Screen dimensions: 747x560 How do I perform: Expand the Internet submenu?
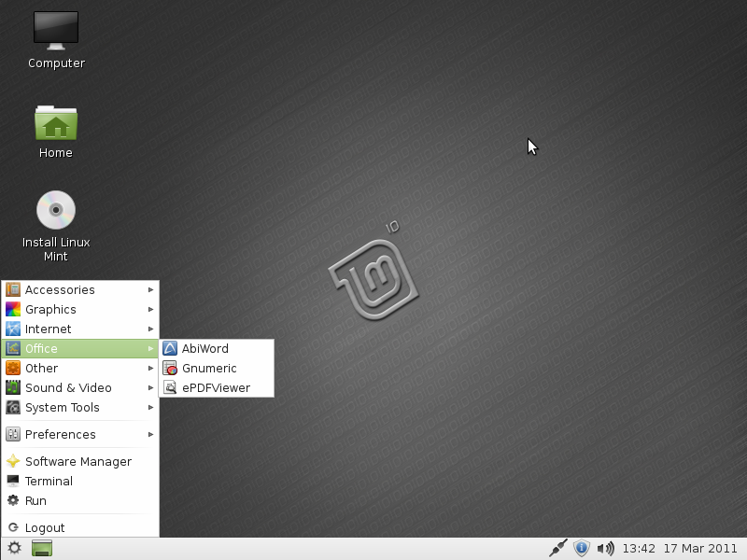point(49,329)
